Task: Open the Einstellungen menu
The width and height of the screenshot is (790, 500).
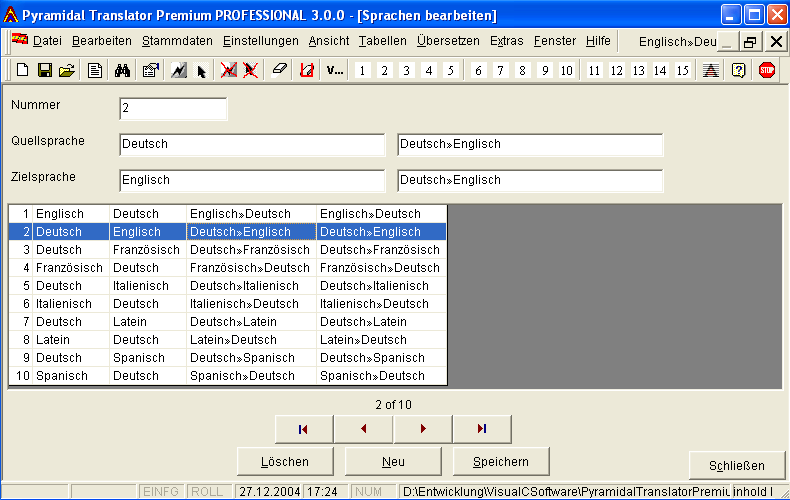Action: pos(260,41)
